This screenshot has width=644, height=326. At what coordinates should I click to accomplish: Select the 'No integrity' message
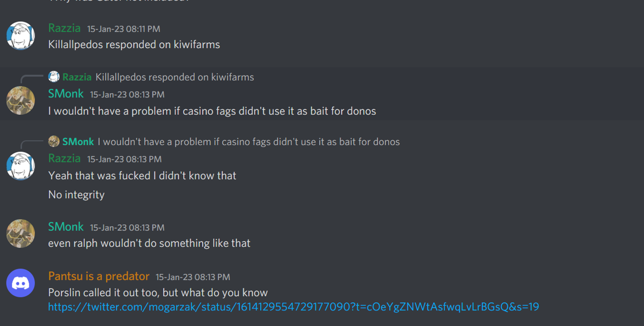click(76, 195)
